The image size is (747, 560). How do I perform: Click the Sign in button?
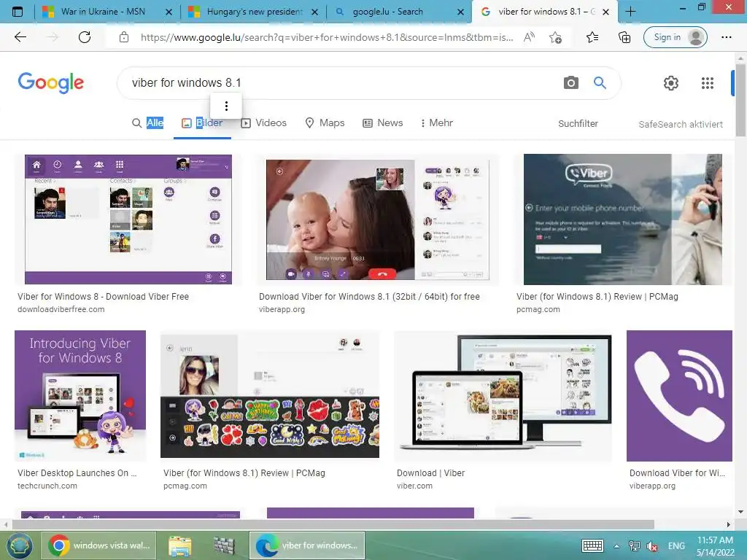675,37
